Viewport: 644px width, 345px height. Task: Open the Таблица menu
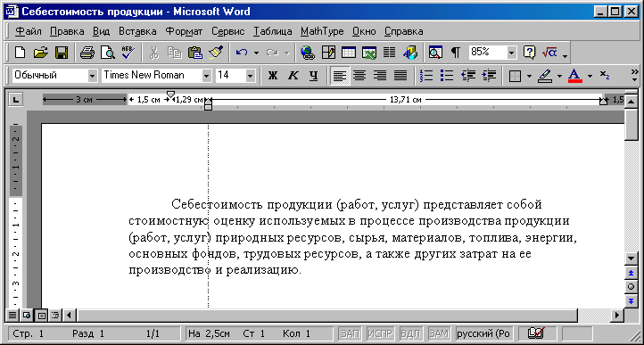click(x=273, y=31)
